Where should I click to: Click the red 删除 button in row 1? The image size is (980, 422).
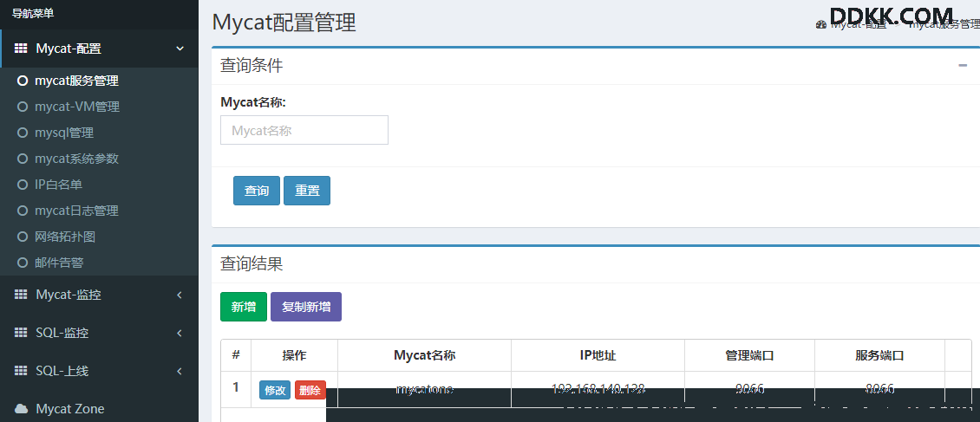tap(310, 390)
